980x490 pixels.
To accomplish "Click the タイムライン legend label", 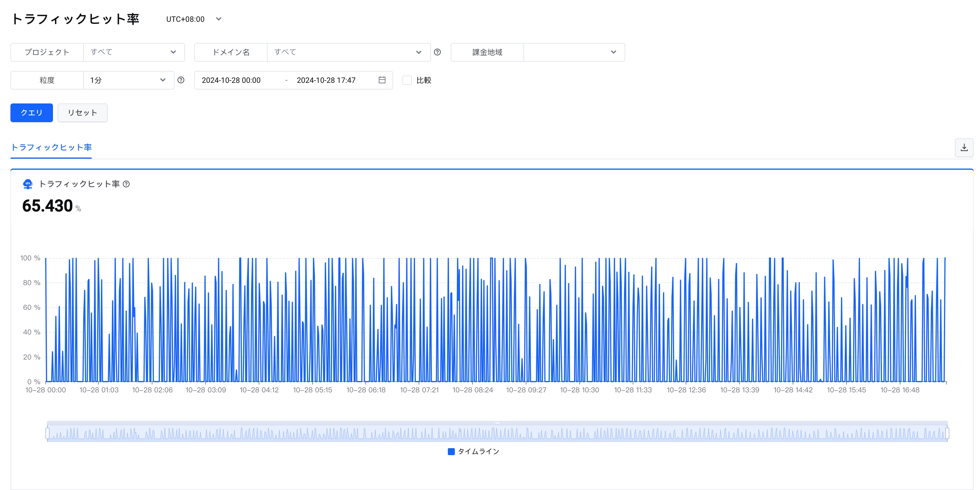I will [x=479, y=451].
